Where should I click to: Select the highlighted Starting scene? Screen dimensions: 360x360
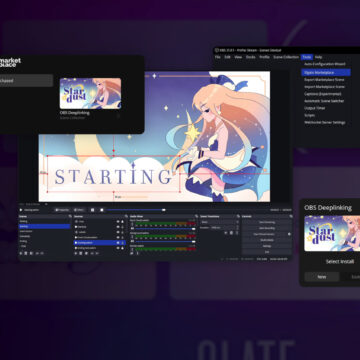(44, 226)
